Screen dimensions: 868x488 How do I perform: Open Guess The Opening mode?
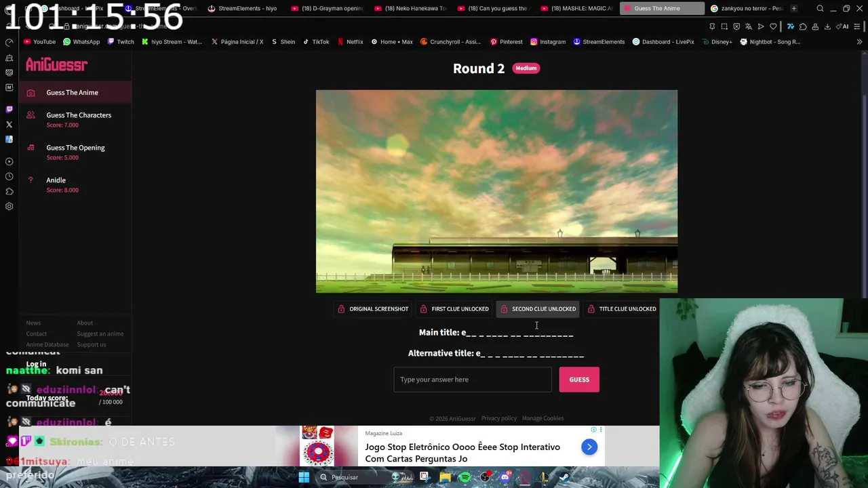75,148
